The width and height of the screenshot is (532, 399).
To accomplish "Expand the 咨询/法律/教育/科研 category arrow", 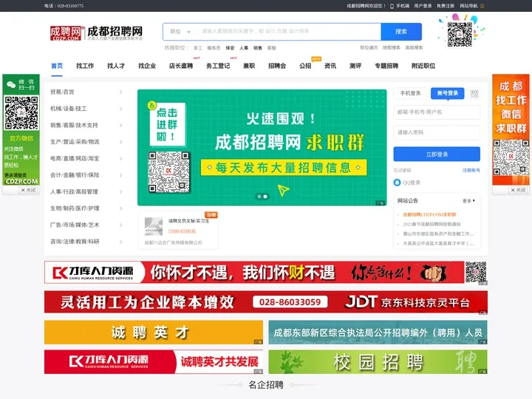I will coord(120,242).
